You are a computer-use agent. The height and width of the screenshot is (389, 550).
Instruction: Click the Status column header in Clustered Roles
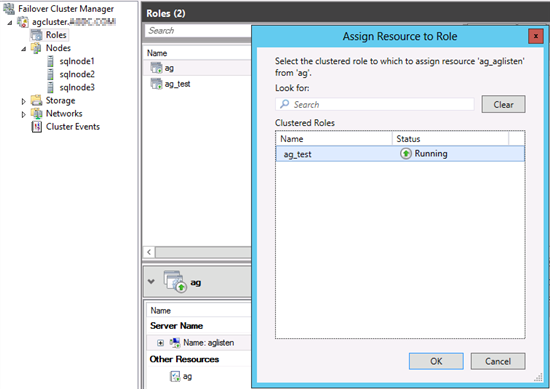(x=450, y=139)
